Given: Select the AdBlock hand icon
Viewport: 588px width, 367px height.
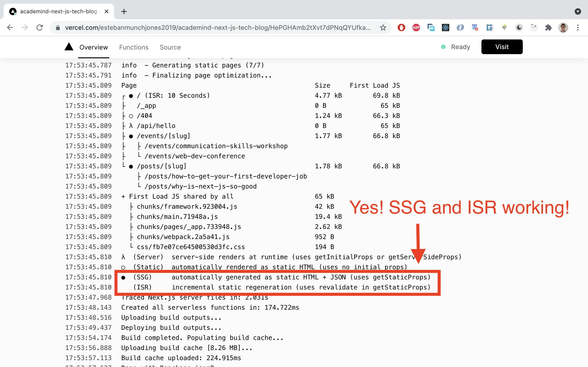Looking at the screenshot, I should (401, 28).
